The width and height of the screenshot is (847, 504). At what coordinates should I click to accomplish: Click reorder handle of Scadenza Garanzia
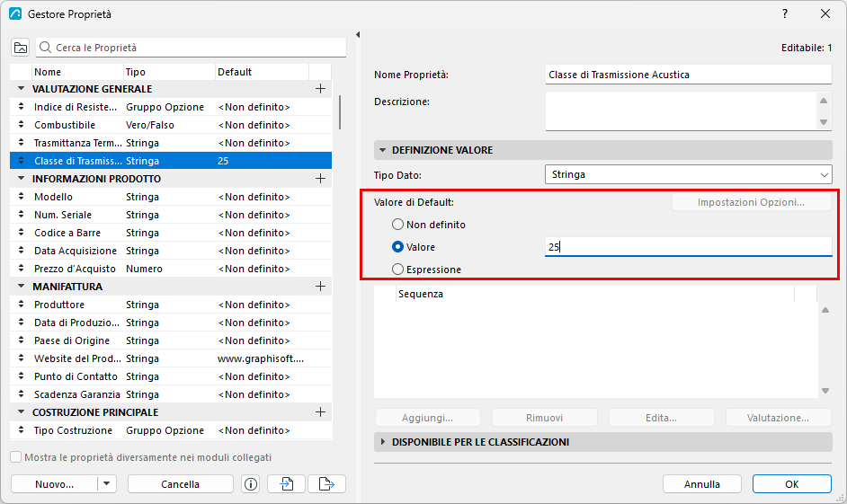pos(21,394)
